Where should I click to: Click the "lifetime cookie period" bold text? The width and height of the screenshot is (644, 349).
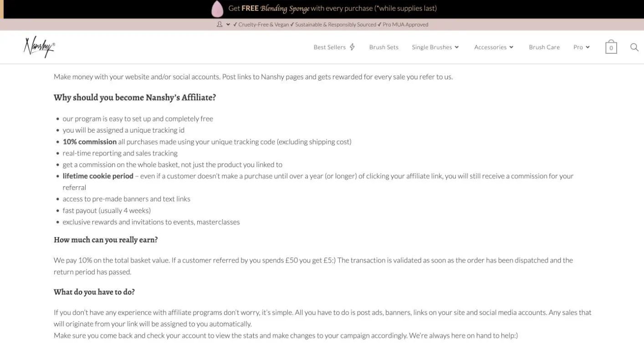point(98,176)
